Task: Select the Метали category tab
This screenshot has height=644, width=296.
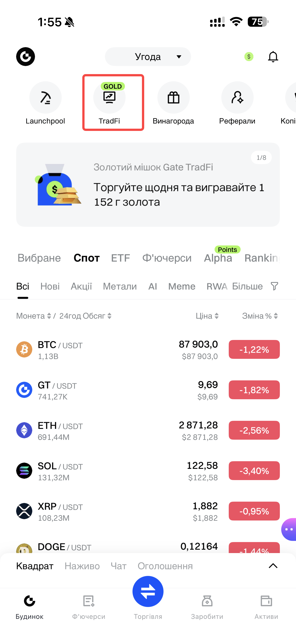Action: tap(120, 286)
